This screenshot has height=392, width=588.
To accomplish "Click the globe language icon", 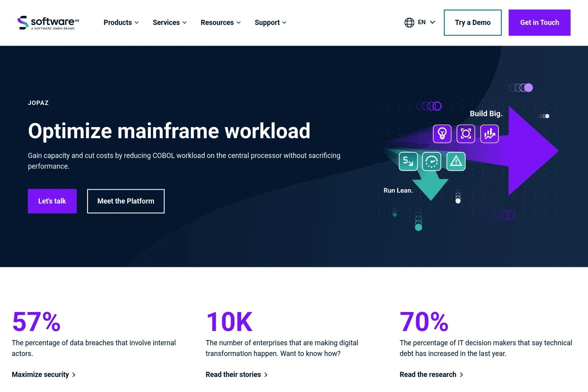I will [x=409, y=23].
